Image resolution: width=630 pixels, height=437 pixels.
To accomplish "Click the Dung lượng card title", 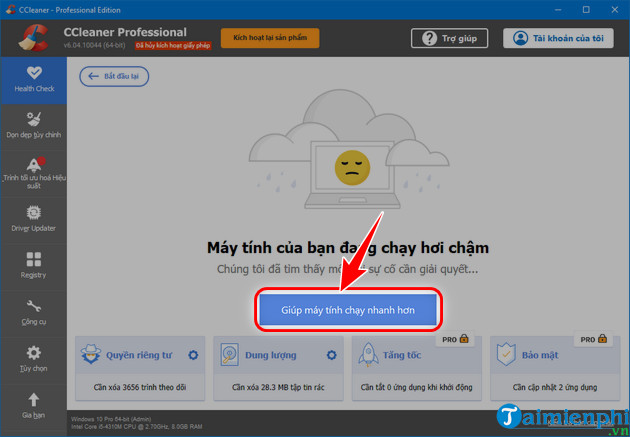I will pyautogui.click(x=271, y=355).
